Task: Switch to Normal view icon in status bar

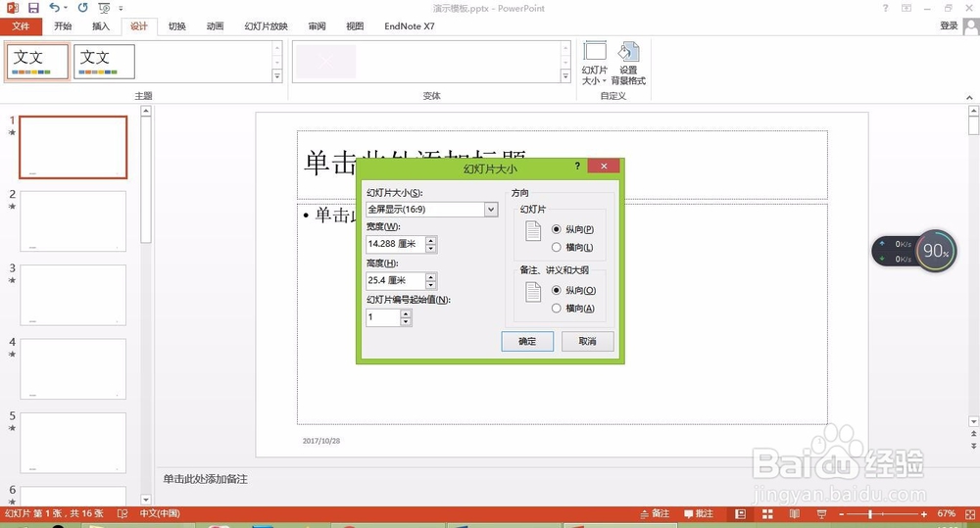Action: [x=741, y=513]
